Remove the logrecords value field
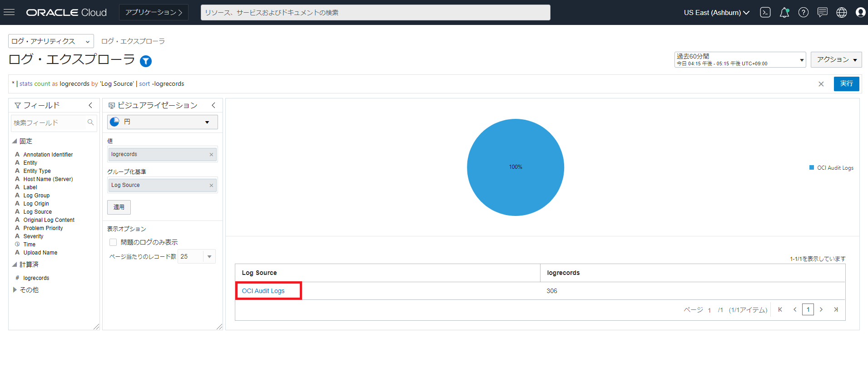This screenshot has width=868, height=382. [211, 155]
